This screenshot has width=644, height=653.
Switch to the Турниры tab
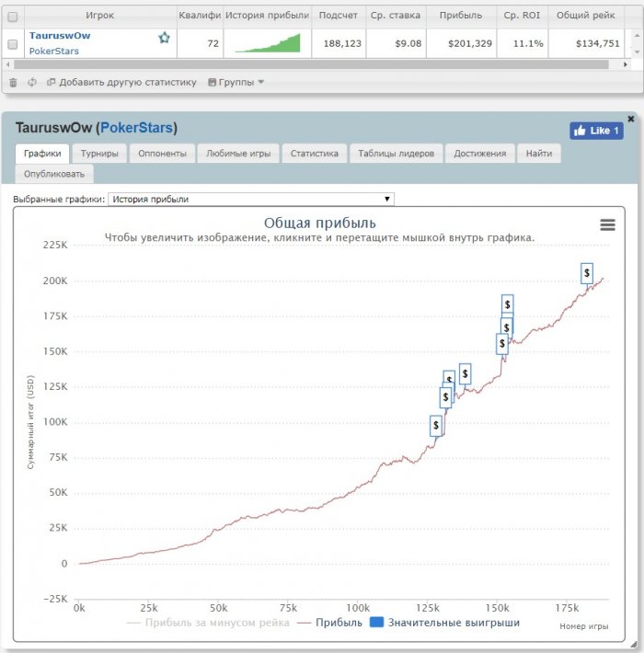pos(99,154)
